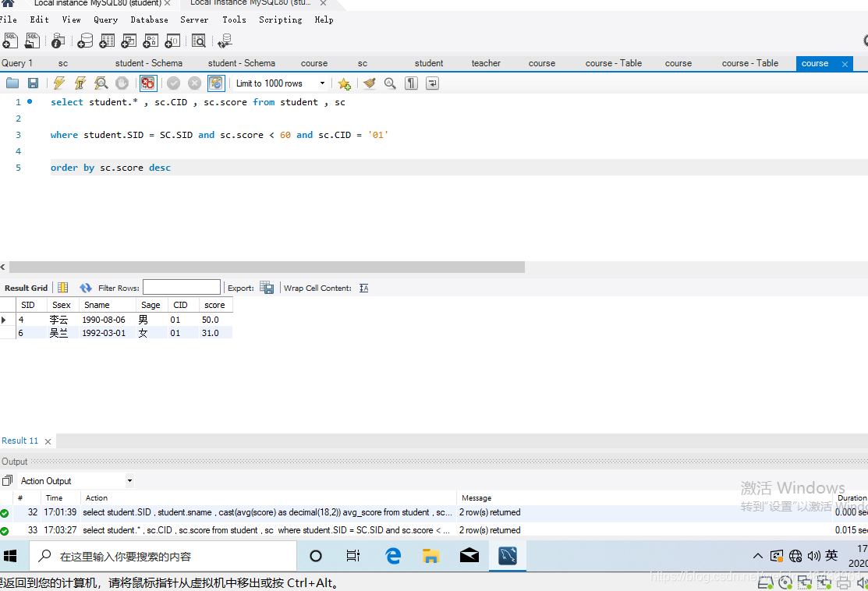Viewport: 868px width, 591px height.
Task: Open the Database menu
Action: pos(150,19)
